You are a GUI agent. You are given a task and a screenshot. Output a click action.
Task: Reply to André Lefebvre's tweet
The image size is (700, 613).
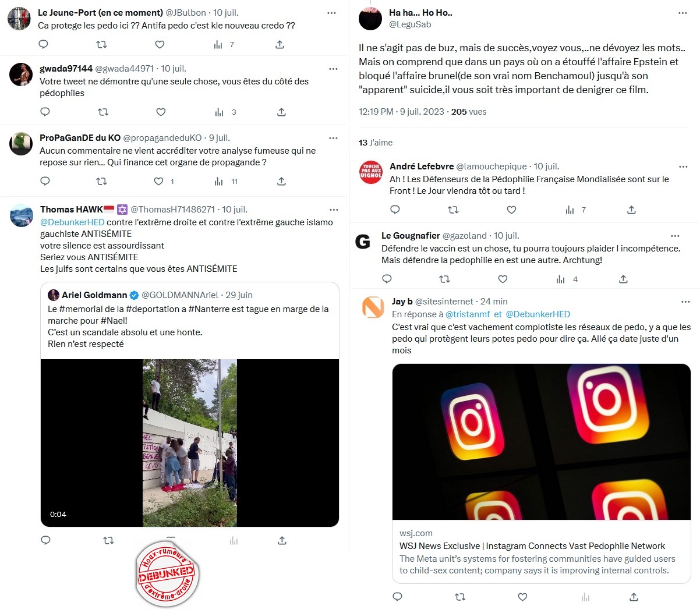[x=395, y=210]
